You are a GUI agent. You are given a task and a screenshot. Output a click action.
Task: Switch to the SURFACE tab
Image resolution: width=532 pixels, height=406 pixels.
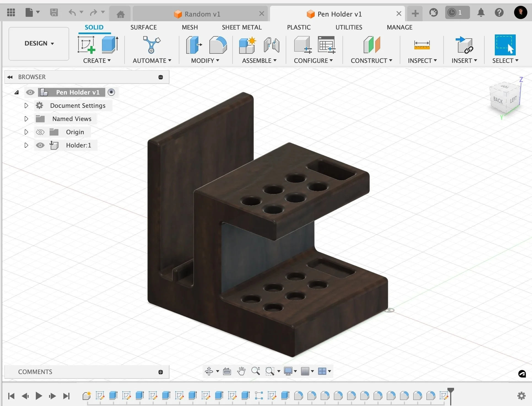(x=143, y=27)
